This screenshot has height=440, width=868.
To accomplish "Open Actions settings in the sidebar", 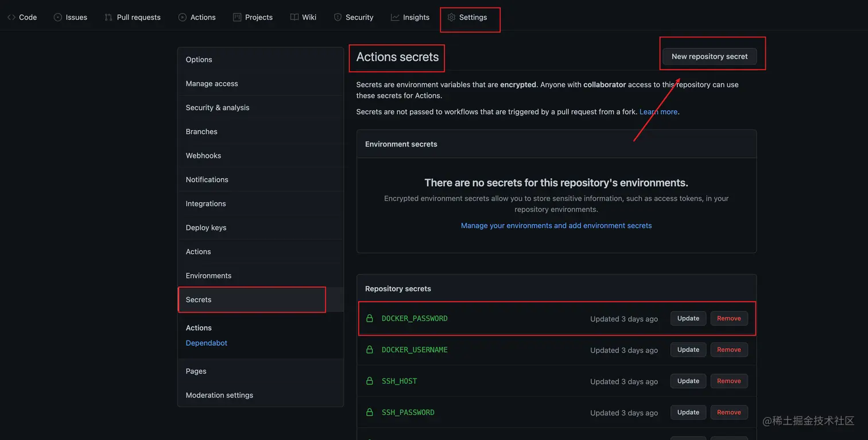I will [x=261, y=252].
